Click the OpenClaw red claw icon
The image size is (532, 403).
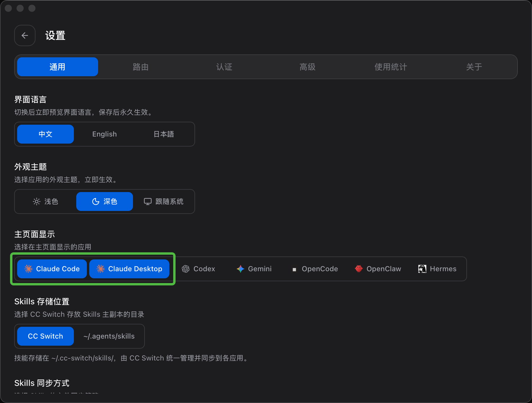pyautogui.click(x=359, y=269)
